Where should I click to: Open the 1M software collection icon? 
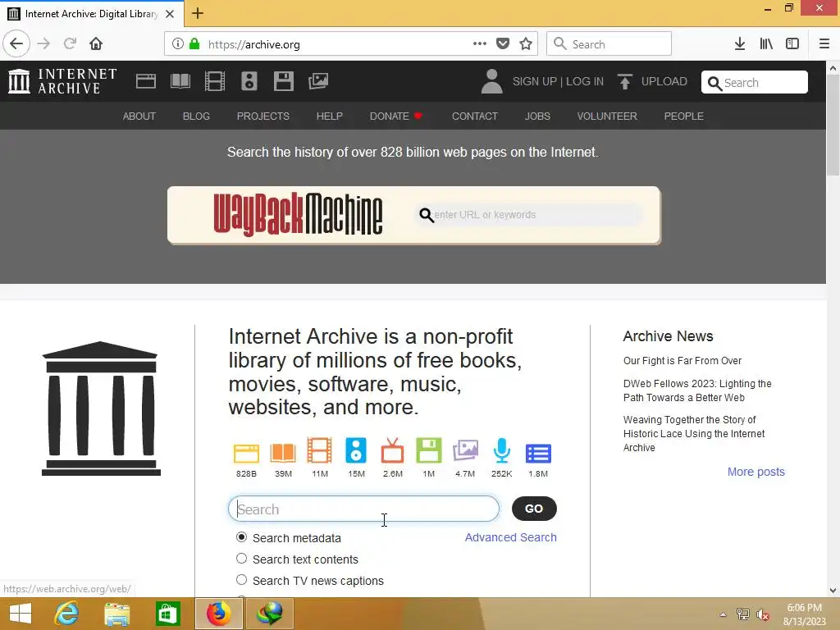[429, 450]
